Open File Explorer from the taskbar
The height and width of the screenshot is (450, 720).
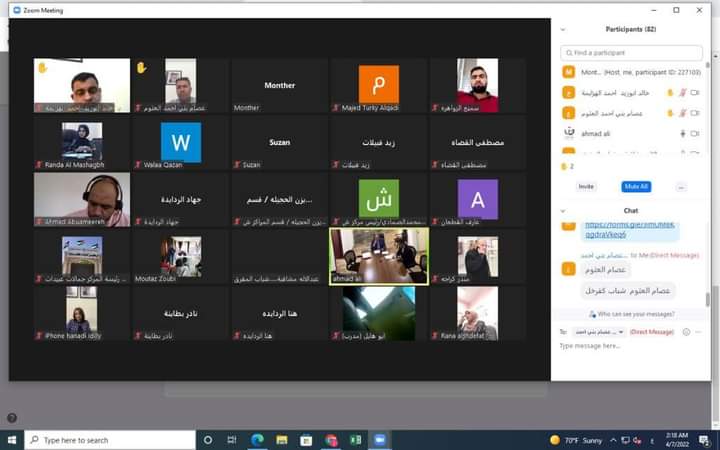click(x=280, y=440)
